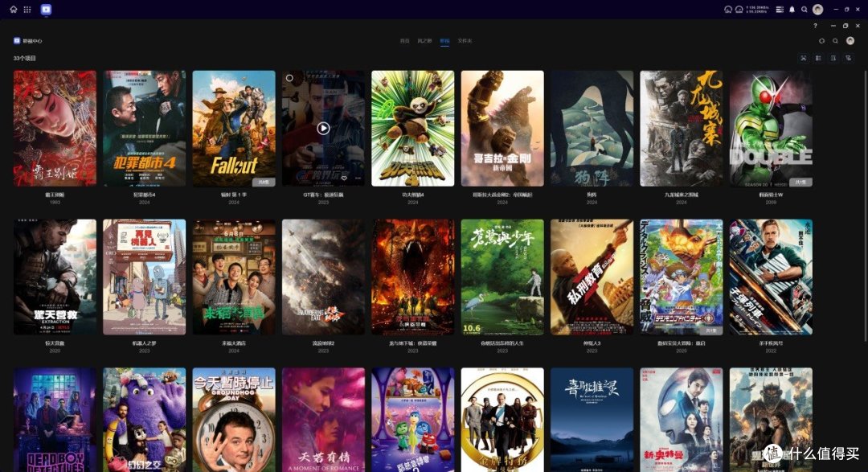The width and height of the screenshot is (868, 472).
Task: Check the CPU usage gauge
Action: (x=728, y=10)
